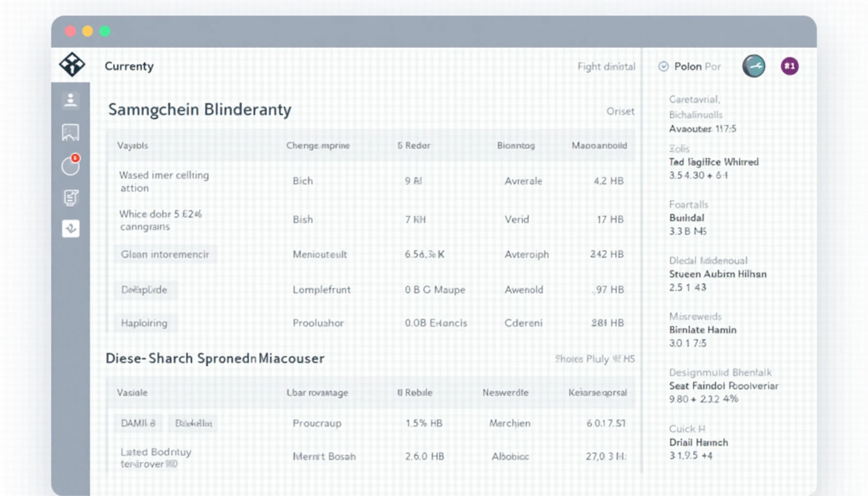The image size is (868, 496).
Task: Click the Avrerale cell
Action: tap(523, 181)
